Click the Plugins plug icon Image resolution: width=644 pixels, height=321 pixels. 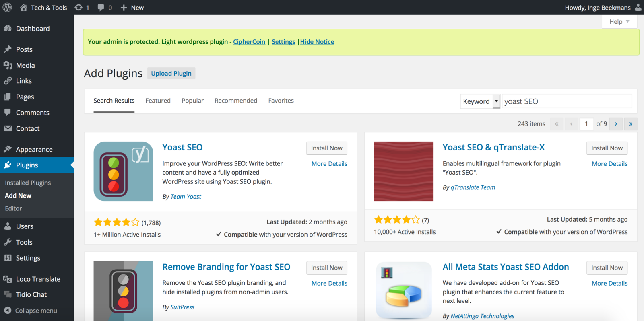pos(8,165)
